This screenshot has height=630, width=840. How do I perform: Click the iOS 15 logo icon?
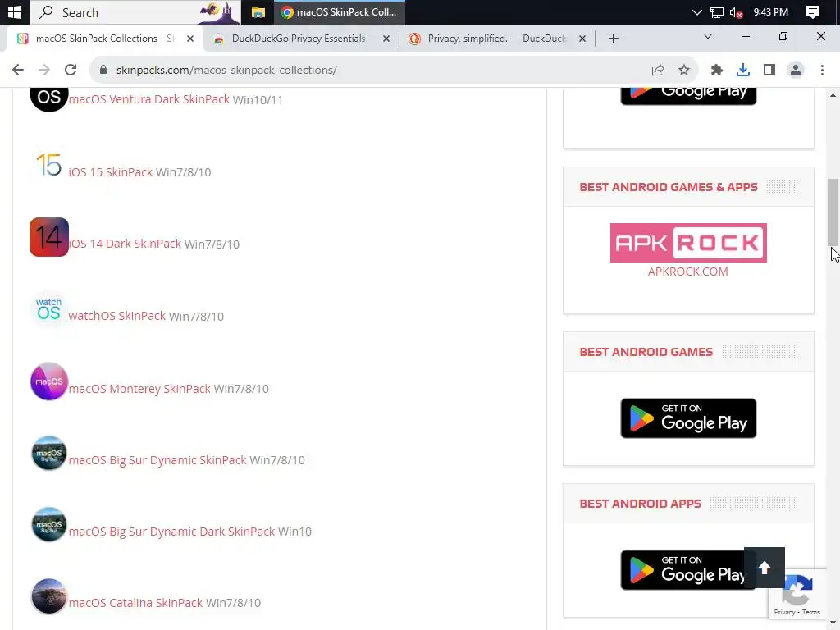point(48,165)
